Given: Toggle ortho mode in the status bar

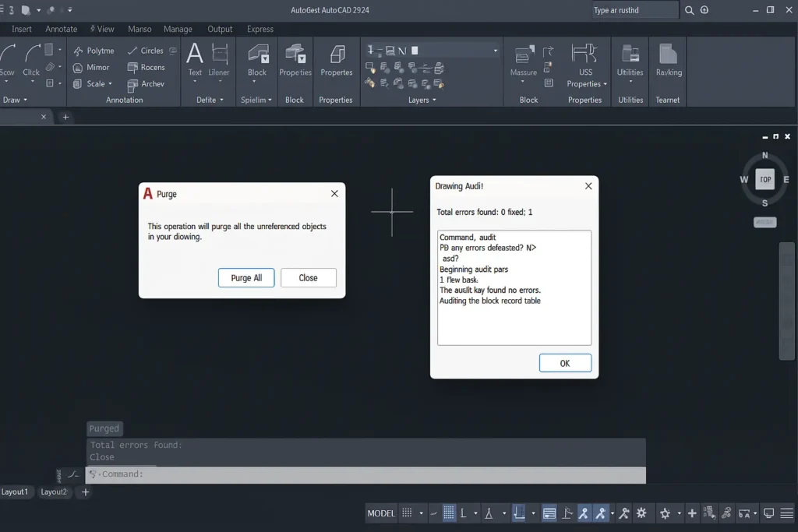Looking at the screenshot, I should 463,513.
